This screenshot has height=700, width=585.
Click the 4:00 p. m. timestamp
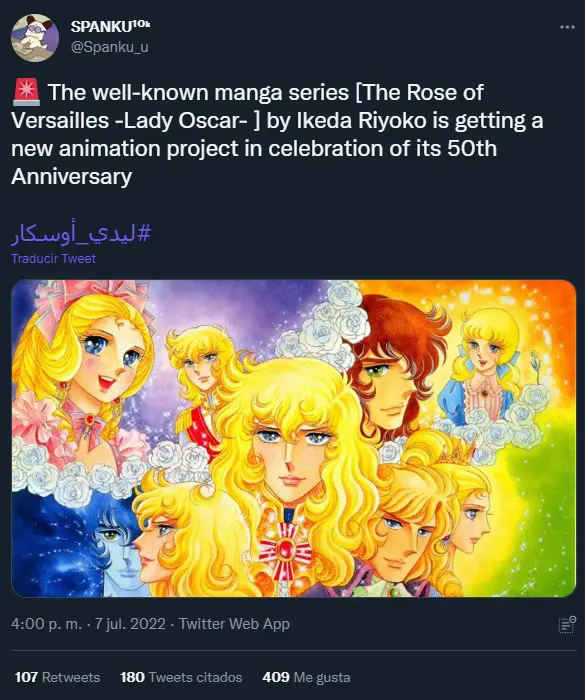coord(46,624)
